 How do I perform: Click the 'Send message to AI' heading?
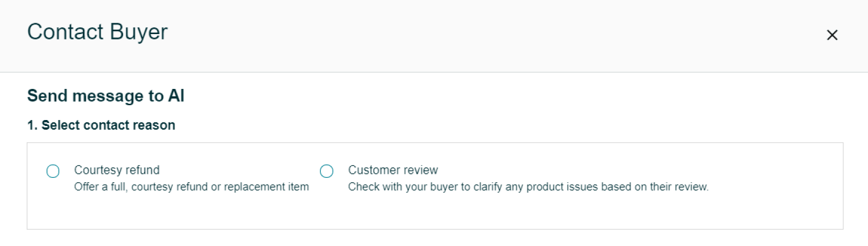pyautogui.click(x=106, y=95)
